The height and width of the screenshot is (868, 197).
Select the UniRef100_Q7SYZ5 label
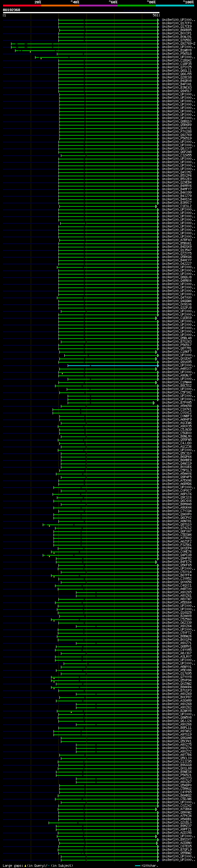pos(177,67)
